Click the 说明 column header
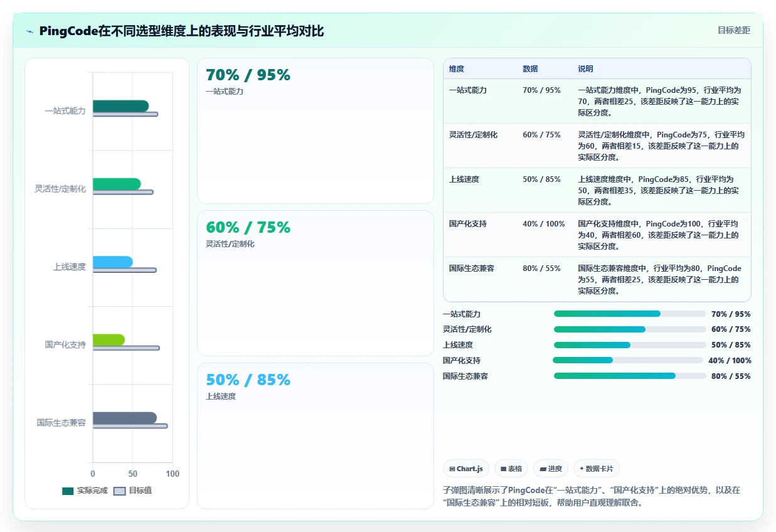 click(x=585, y=69)
